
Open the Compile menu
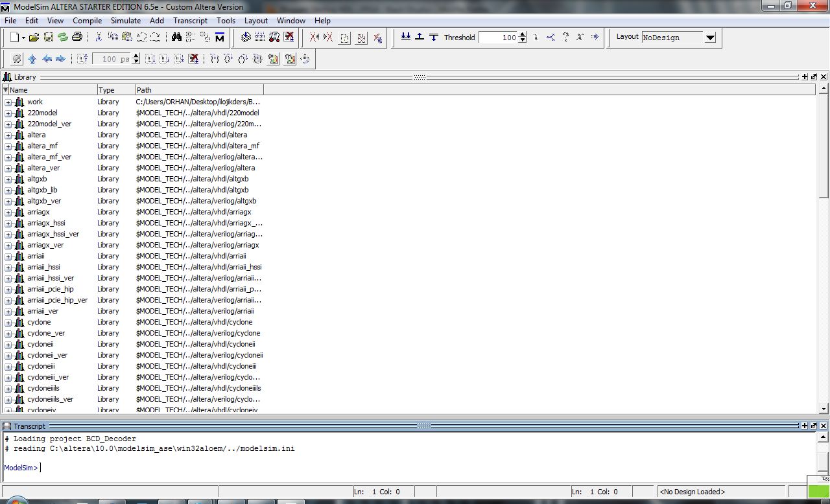click(x=87, y=21)
